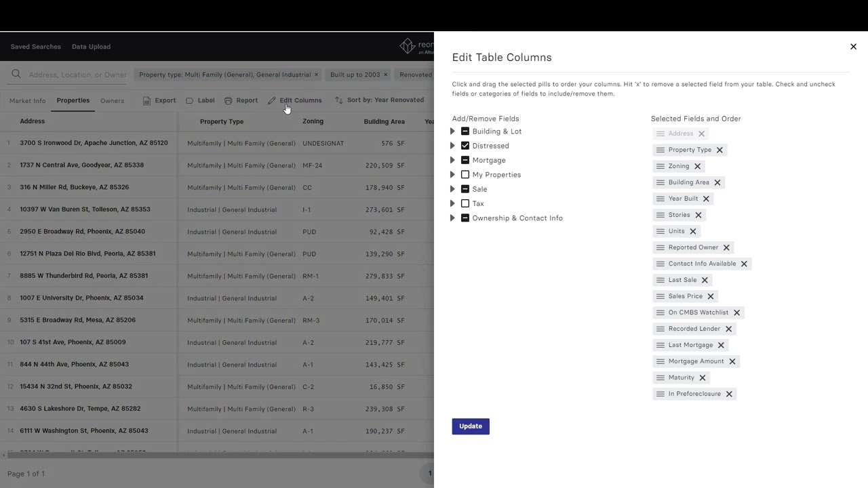Uncheck the Distressed category checkbox

point(465,146)
